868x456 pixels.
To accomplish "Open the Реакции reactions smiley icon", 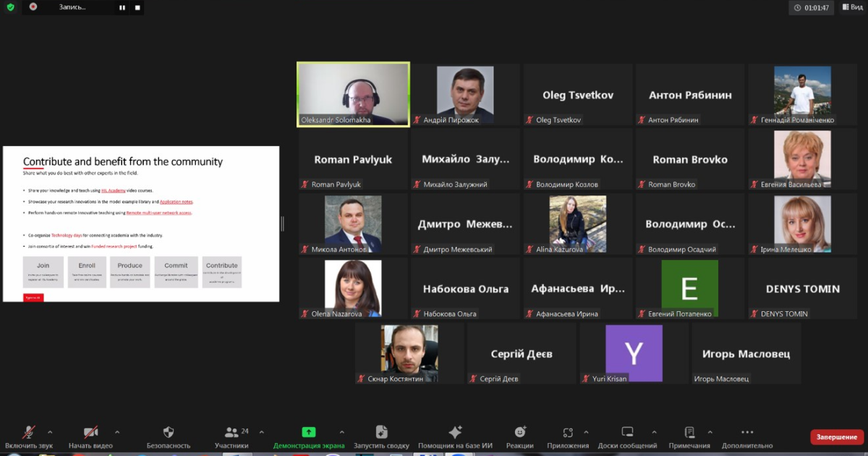I will pyautogui.click(x=519, y=432).
